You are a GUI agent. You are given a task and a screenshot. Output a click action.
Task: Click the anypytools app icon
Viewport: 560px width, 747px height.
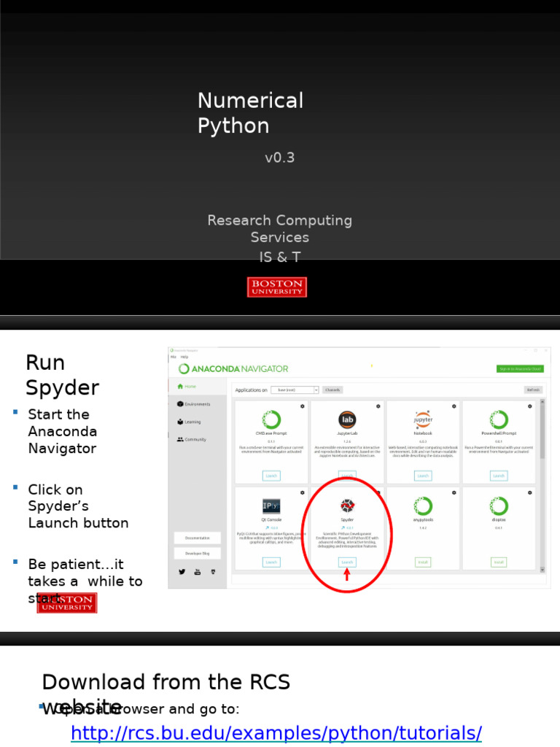[x=423, y=506]
